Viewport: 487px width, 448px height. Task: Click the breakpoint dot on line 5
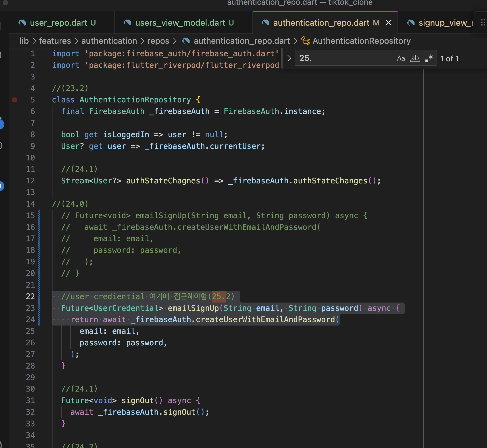15,100
